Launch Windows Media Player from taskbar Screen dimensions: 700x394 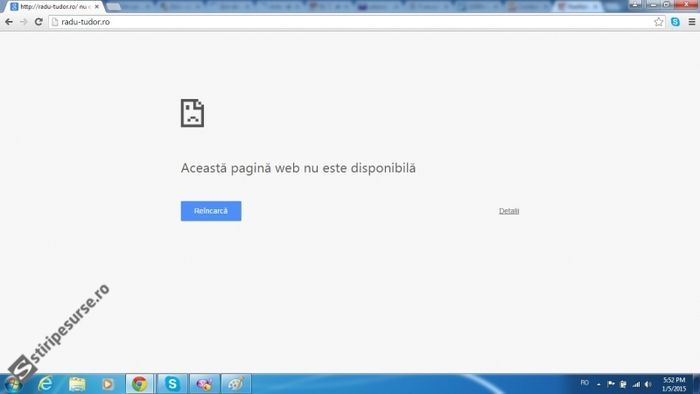click(108, 384)
